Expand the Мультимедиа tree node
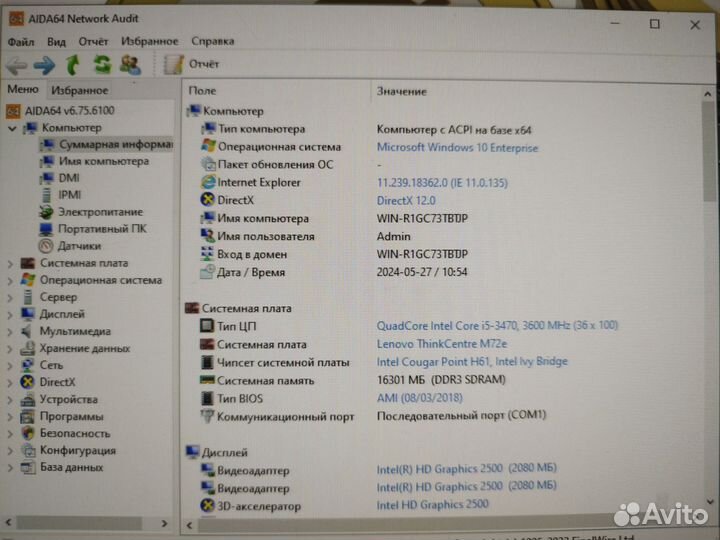720x540 pixels. point(10,332)
